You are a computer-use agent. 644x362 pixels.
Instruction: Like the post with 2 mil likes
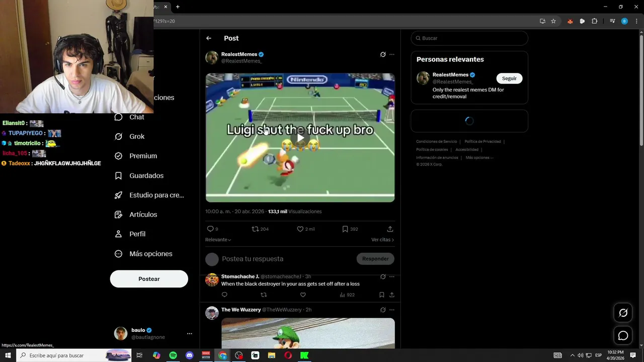point(300,229)
